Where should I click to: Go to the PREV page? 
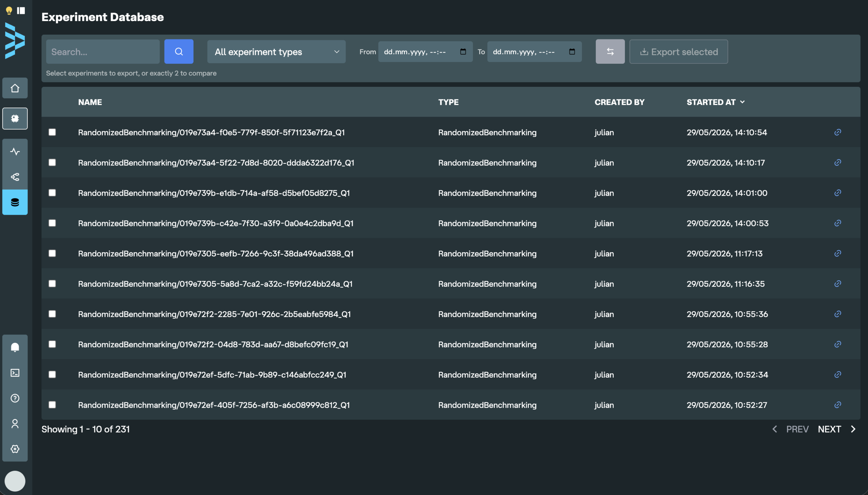point(791,429)
